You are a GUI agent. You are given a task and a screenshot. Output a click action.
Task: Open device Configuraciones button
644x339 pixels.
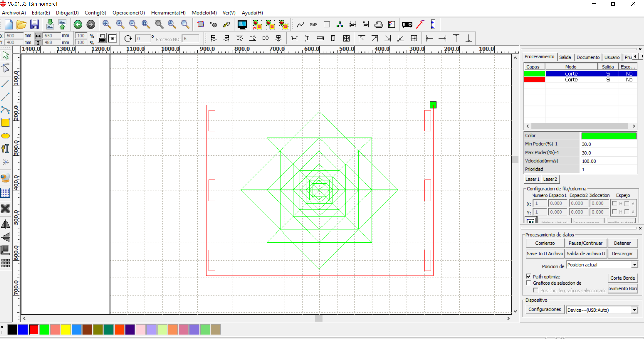coord(545,309)
